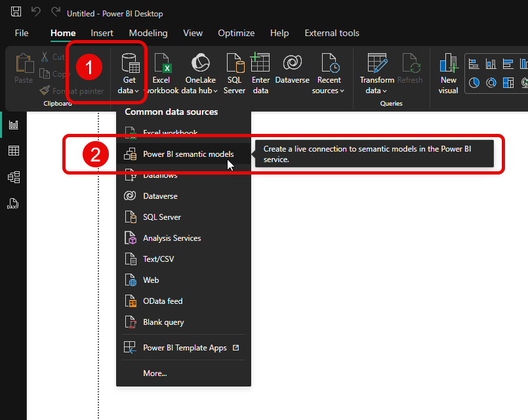Click the Analysis Services cube icon

pyautogui.click(x=131, y=238)
